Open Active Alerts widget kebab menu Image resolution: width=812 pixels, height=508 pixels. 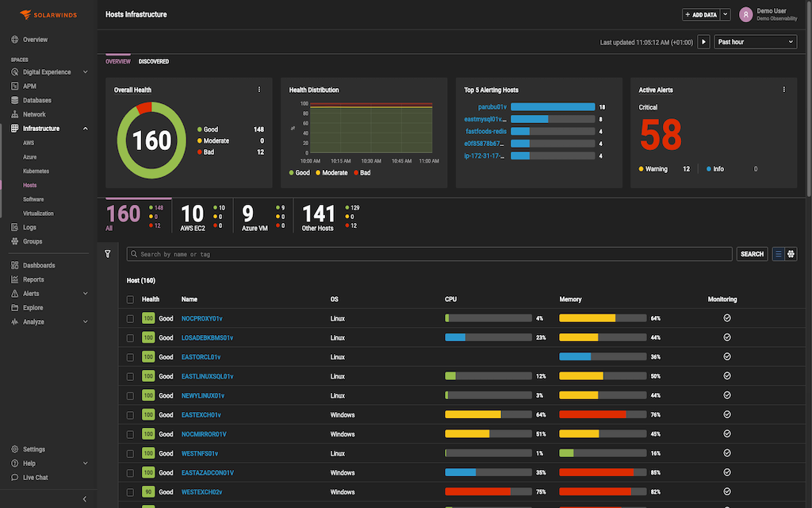point(784,90)
